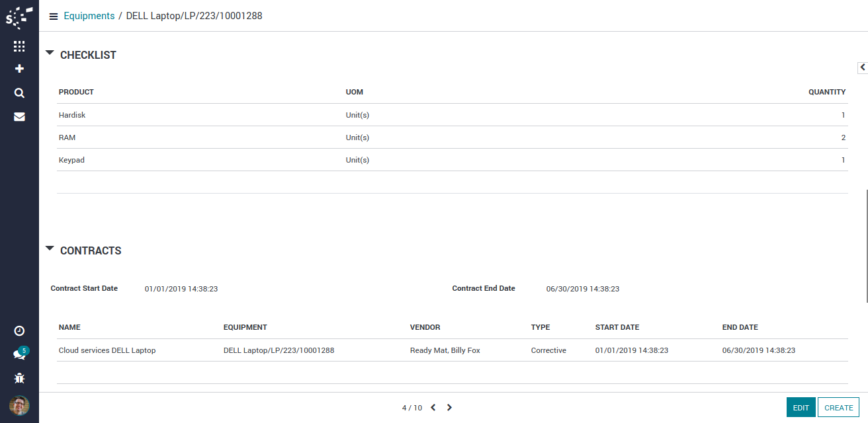Open the user avatar profile menu
Viewport: 868px width, 423px height.
click(x=19, y=405)
